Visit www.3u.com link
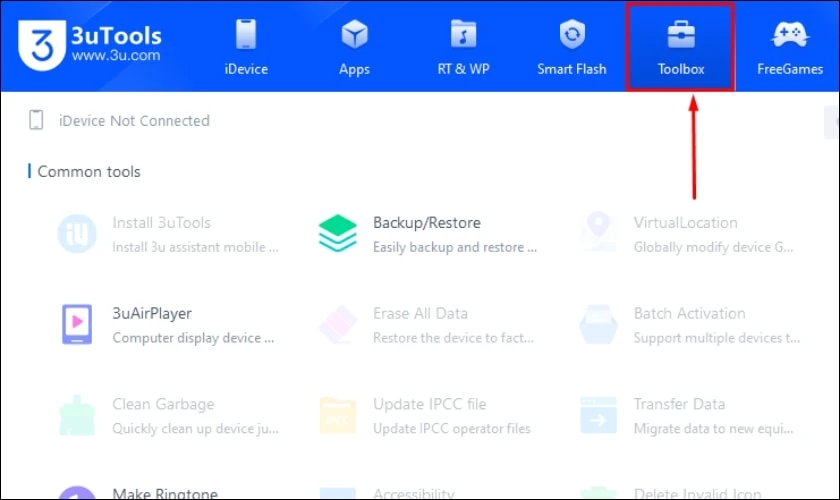 pyautogui.click(x=116, y=55)
